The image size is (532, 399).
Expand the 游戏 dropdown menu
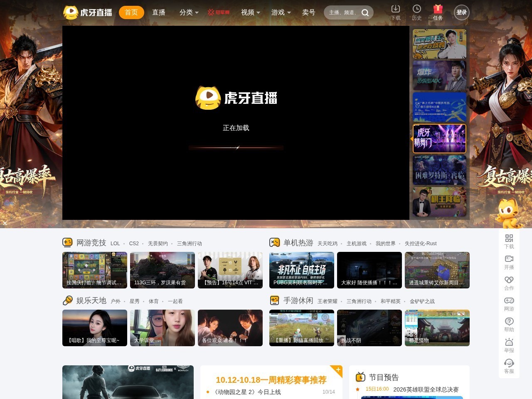point(281,12)
